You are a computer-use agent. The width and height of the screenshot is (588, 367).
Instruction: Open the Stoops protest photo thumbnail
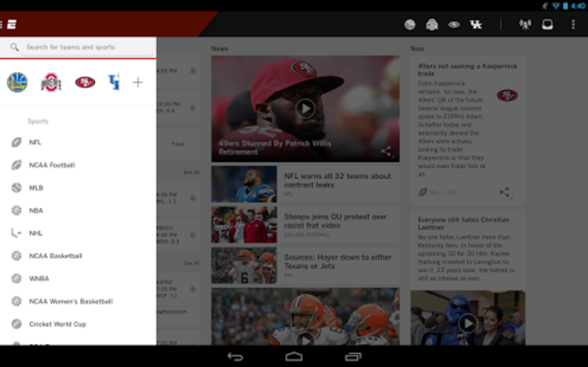coord(244,225)
